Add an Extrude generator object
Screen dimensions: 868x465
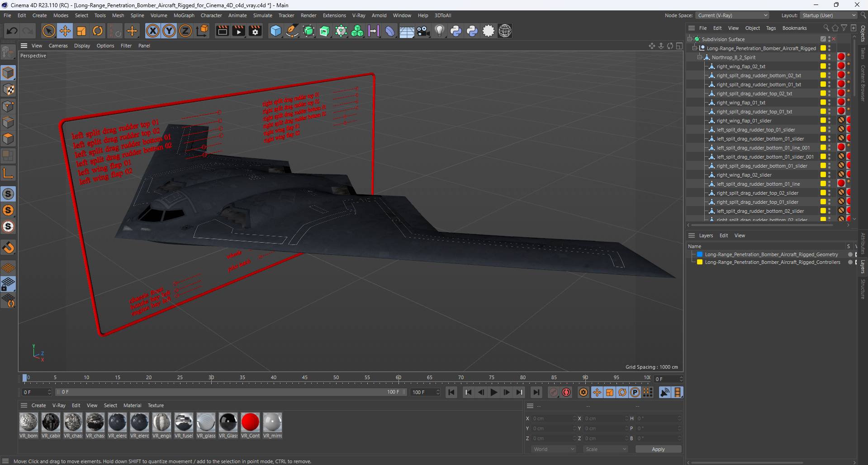pyautogui.click(x=325, y=31)
